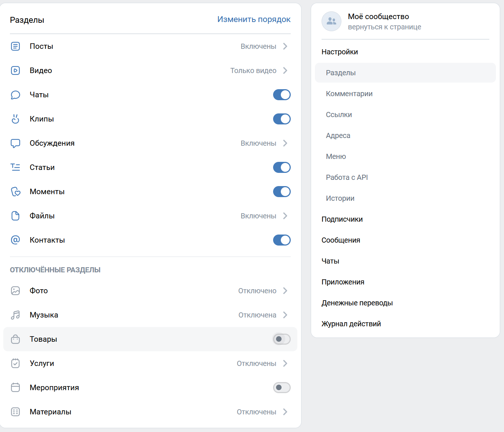Image resolution: width=504 pixels, height=432 pixels.
Task: Click the Articles text icon
Action: coord(15,167)
